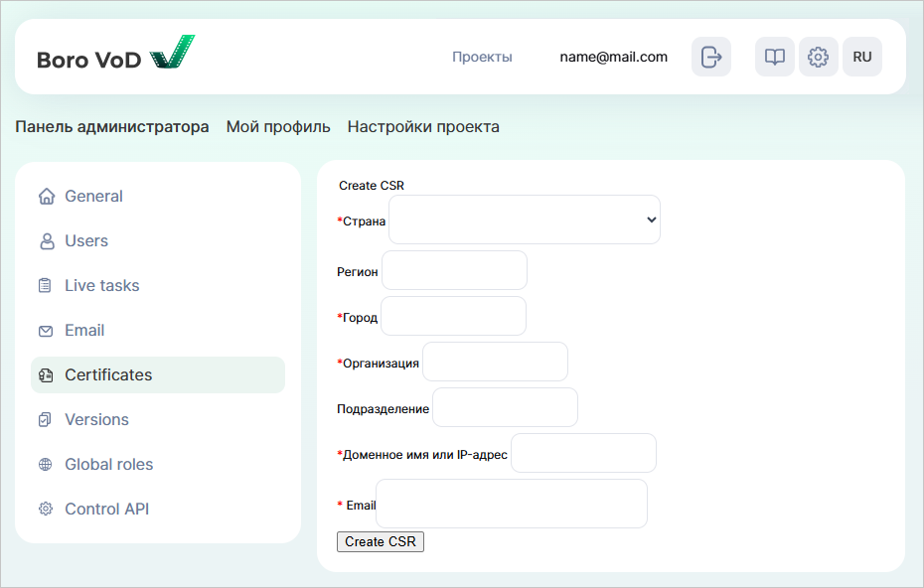
Task: Open the Global roles sidebar section
Action: point(158,464)
